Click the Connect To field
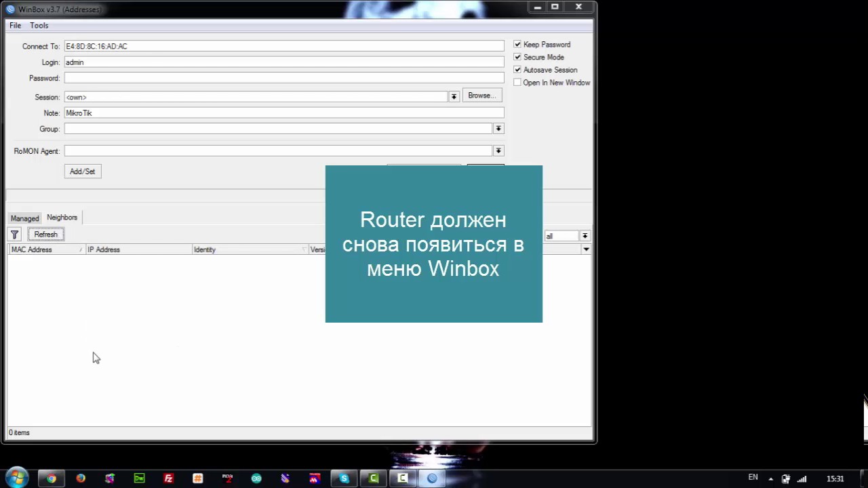Screen dimensions: 868x488 click(x=284, y=46)
